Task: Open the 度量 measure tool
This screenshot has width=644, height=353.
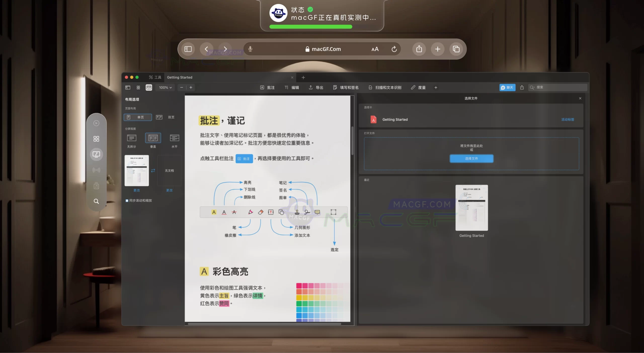Action: click(x=418, y=87)
